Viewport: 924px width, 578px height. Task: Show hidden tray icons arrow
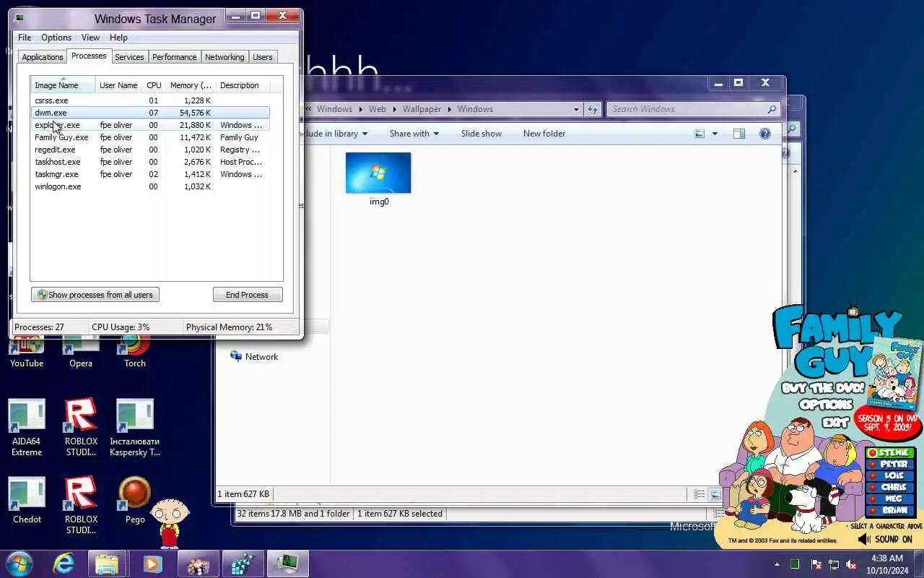777,564
